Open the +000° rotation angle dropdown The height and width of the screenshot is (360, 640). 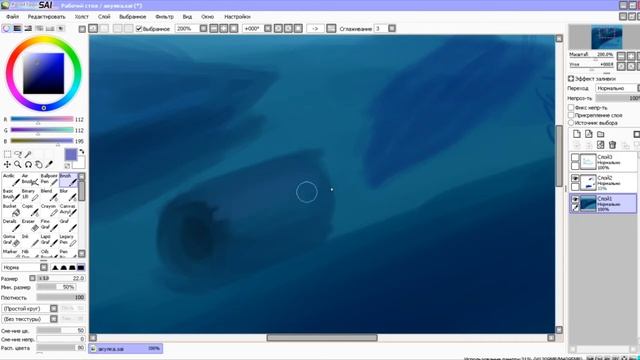pos(268,29)
